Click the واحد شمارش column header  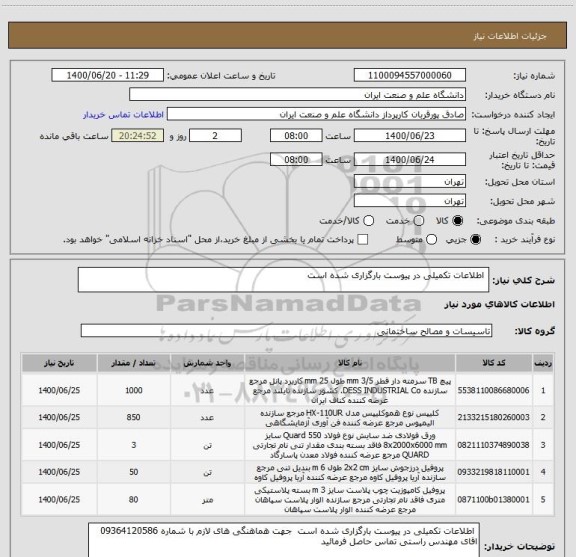pyautogui.click(x=207, y=363)
